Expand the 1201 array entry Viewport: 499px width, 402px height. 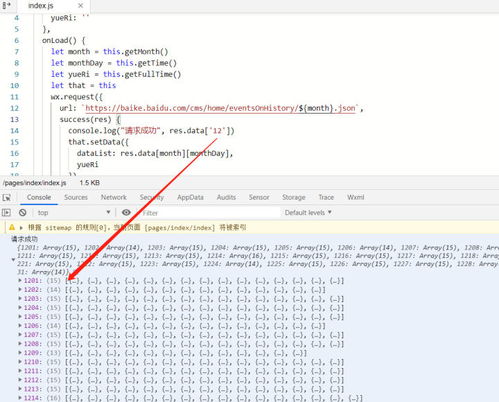(20, 281)
